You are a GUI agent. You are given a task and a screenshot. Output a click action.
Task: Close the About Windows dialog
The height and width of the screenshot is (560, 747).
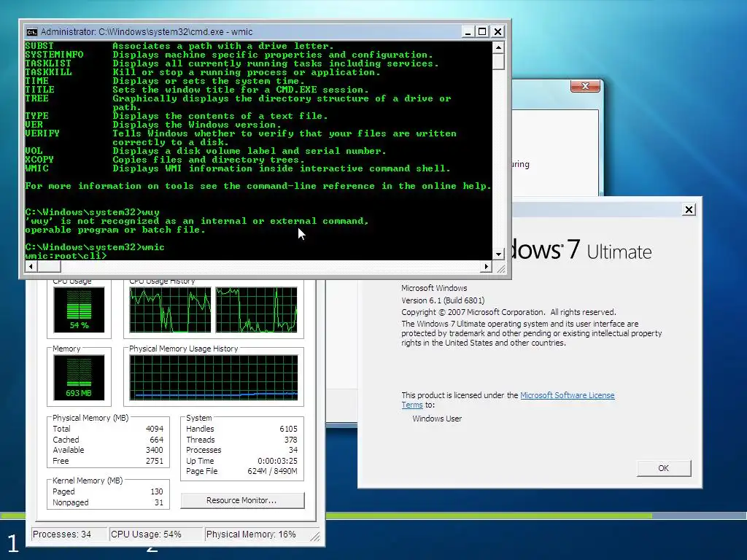pyautogui.click(x=689, y=209)
